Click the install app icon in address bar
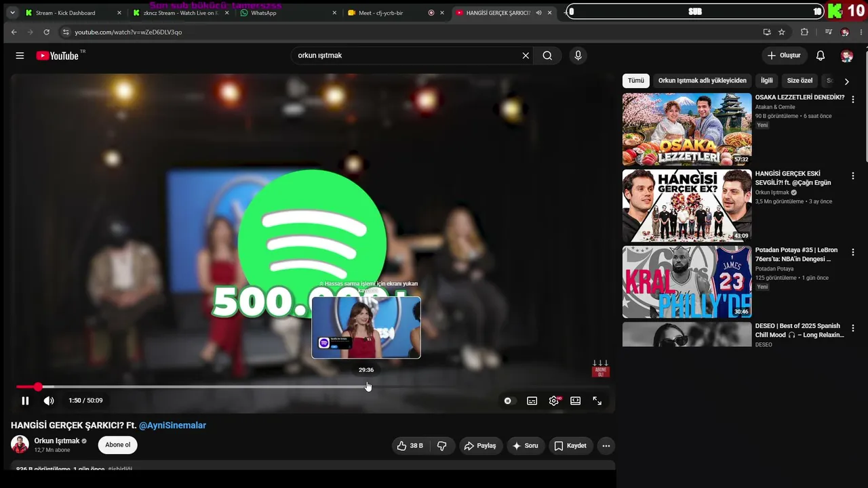This screenshot has height=488, width=868. [x=767, y=32]
